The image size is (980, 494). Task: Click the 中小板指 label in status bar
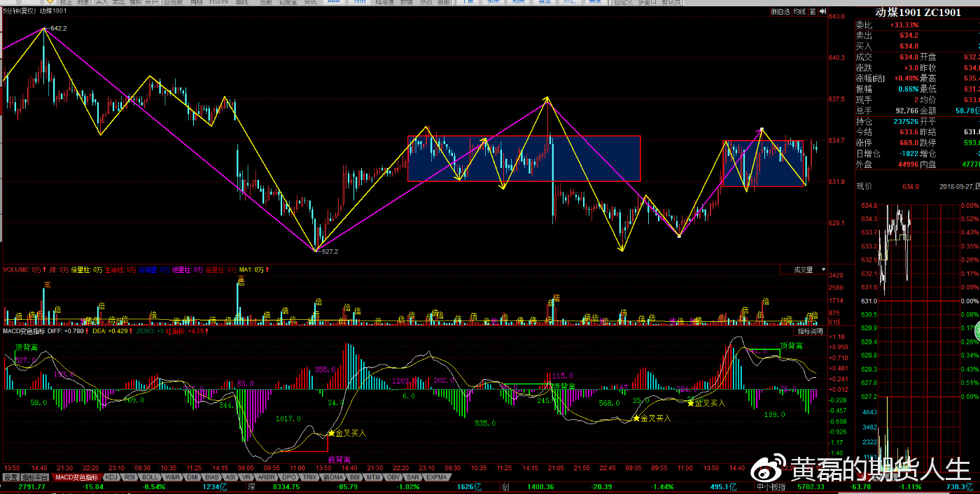(x=771, y=486)
